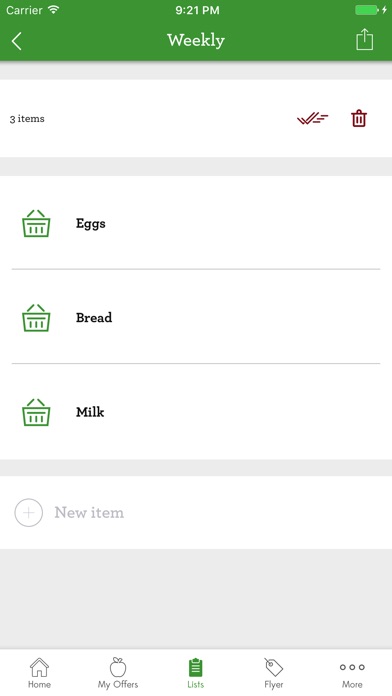Switch to the Lists tab

195,673
